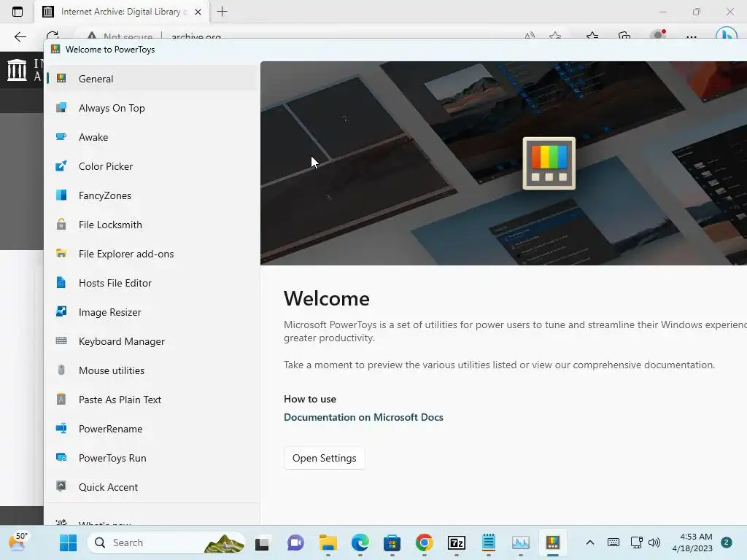Image resolution: width=747 pixels, height=560 pixels.
Task: Pick the Hosts File Editor entry
Action: pos(152,283)
